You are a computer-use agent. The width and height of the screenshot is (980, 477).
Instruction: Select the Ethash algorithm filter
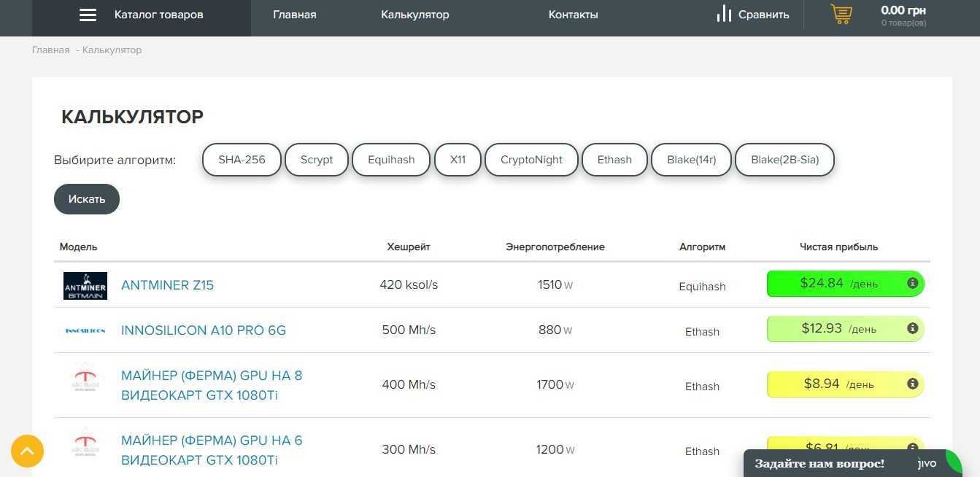click(614, 160)
